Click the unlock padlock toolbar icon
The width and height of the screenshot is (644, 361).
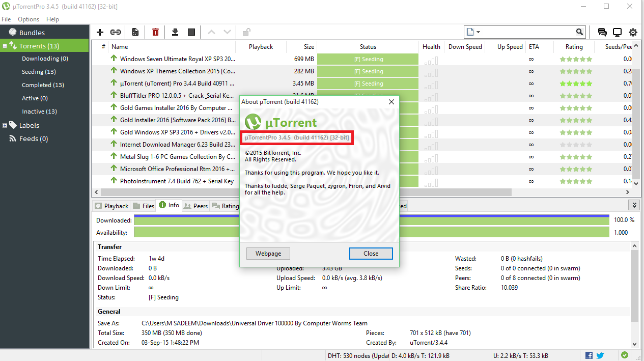[x=246, y=32]
